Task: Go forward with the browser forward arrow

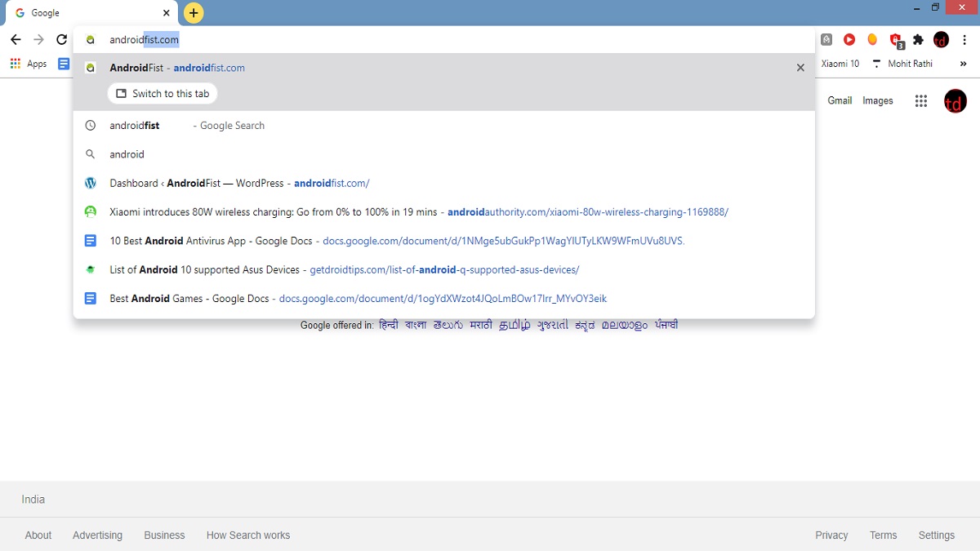Action: pos(38,39)
